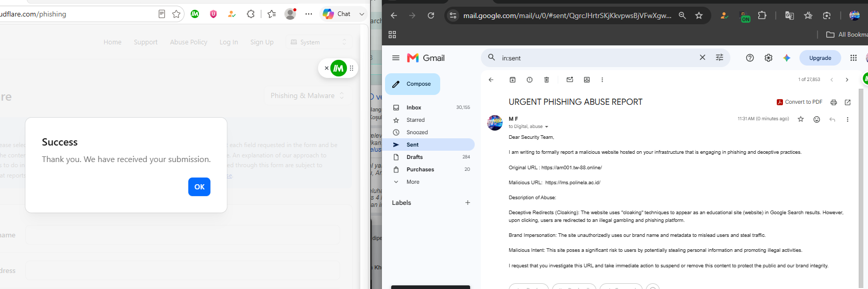
Task: Click Convert to PDF
Action: pos(799,102)
